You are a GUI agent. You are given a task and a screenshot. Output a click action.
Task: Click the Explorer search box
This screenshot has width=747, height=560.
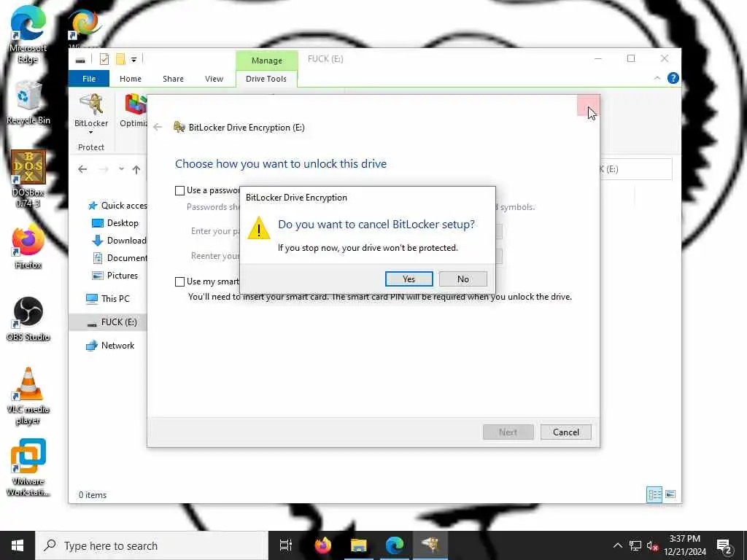tap(636, 169)
